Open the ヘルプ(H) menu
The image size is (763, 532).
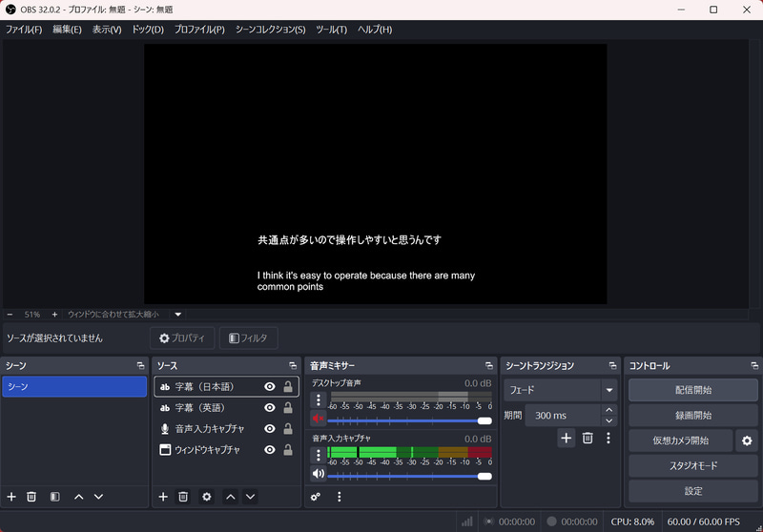click(375, 30)
